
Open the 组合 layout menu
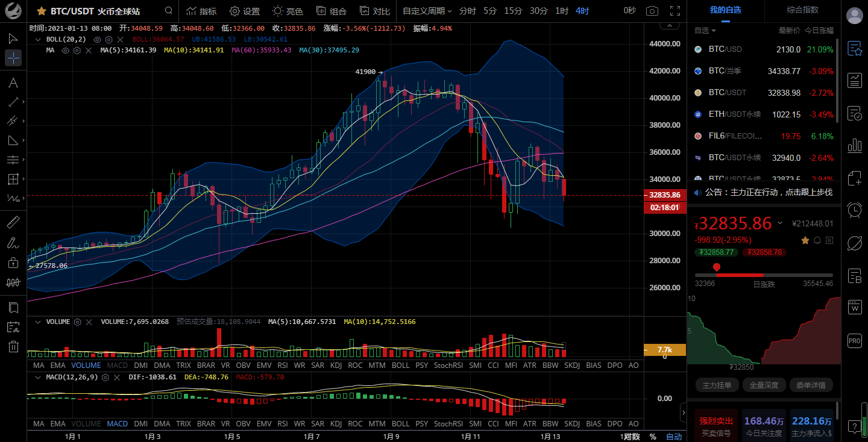coord(332,11)
